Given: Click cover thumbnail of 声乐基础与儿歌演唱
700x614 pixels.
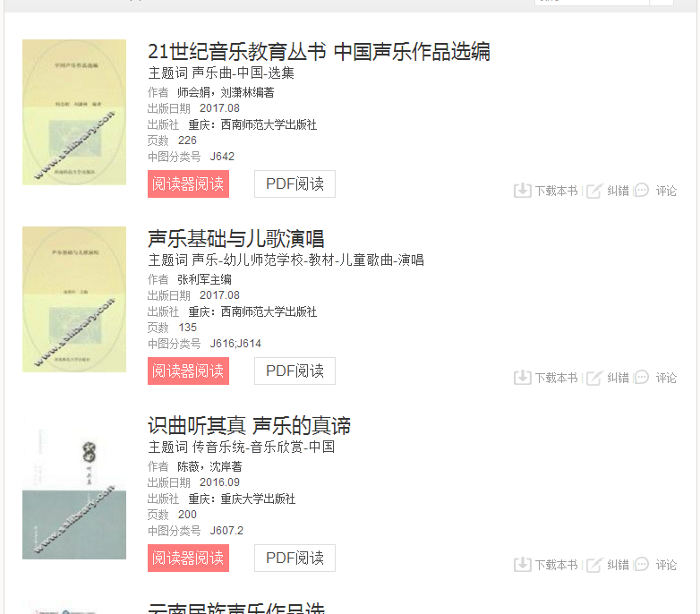Looking at the screenshot, I should point(74,299).
